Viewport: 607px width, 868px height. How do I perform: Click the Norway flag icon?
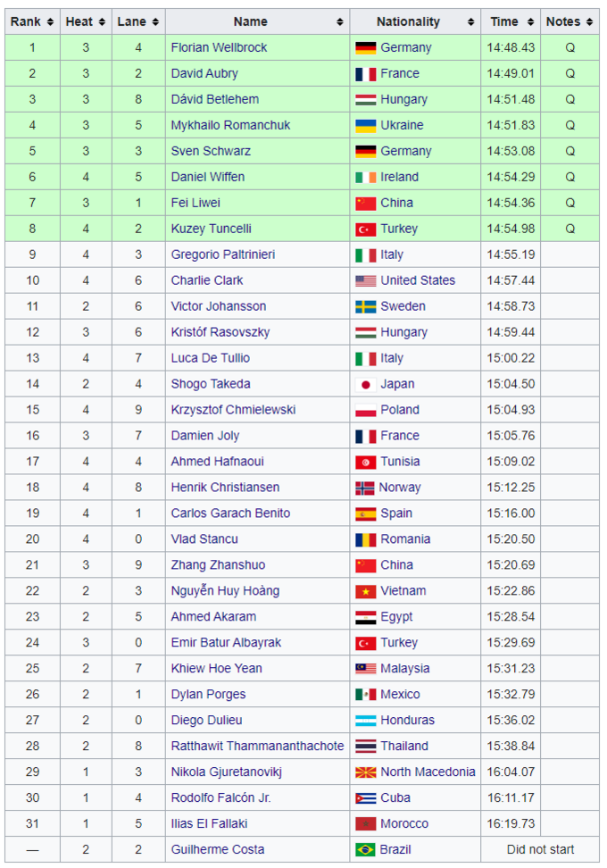(365, 488)
